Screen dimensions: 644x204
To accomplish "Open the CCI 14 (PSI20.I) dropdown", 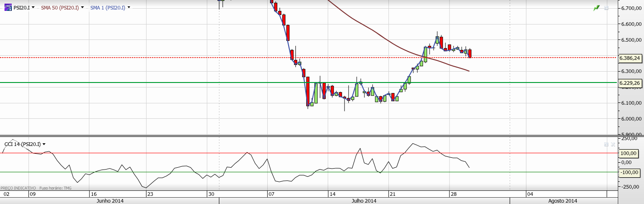I will point(44,145).
